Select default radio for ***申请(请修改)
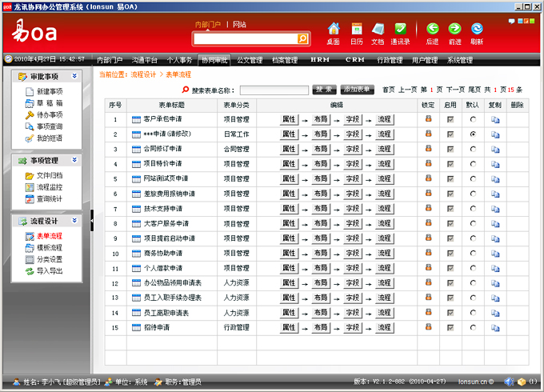Viewport: 544px width, 392px height. (x=473, y=134)
